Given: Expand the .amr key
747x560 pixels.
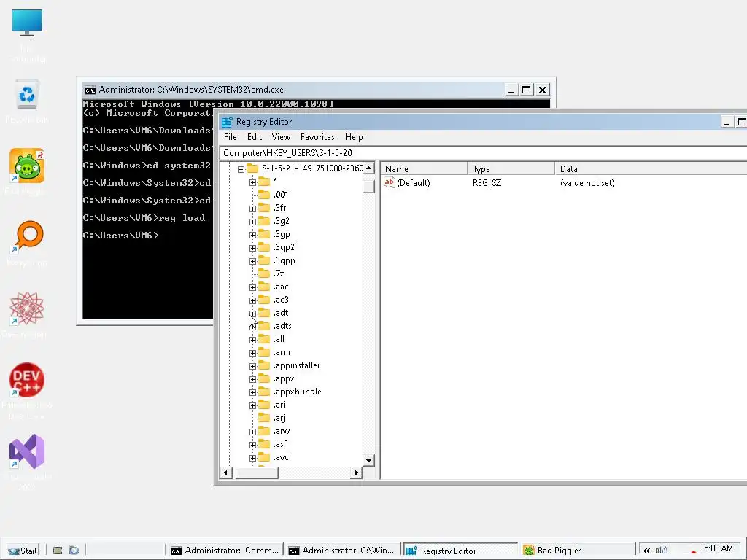Looking at the screenshot, I should 253,354.
